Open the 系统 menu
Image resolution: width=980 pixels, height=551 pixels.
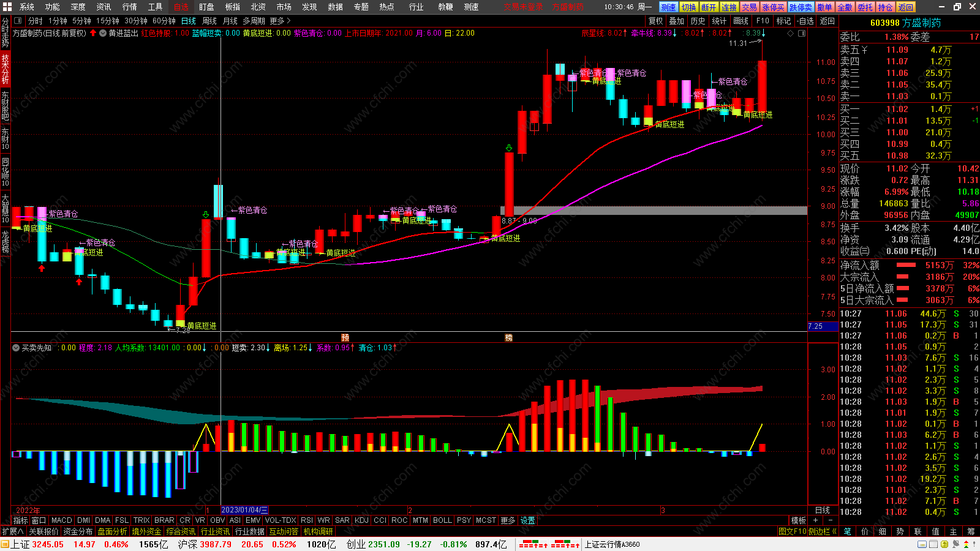point(27,7)
